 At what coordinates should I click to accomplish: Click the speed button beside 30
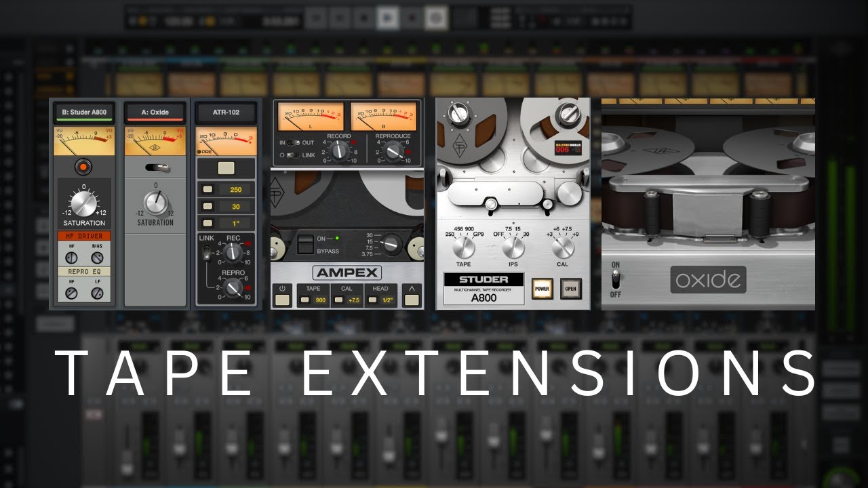pyautogui.click(x=208, y=207)
